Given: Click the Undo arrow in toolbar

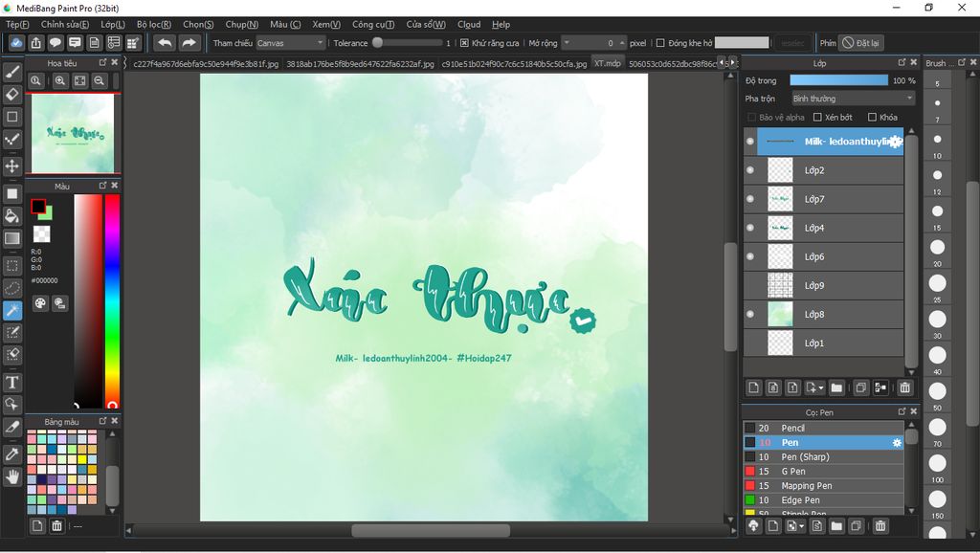Looking at the screenshot, I should coord(165,42).
